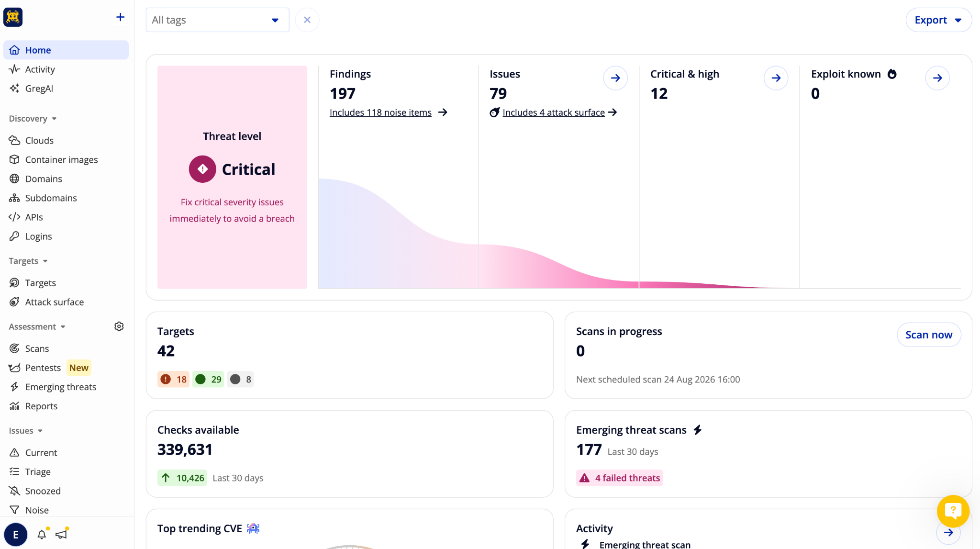Image resolution: width=980 pixels, height=549 pixels.
Task: Click the Pentests icon
Action: (14, 368)
